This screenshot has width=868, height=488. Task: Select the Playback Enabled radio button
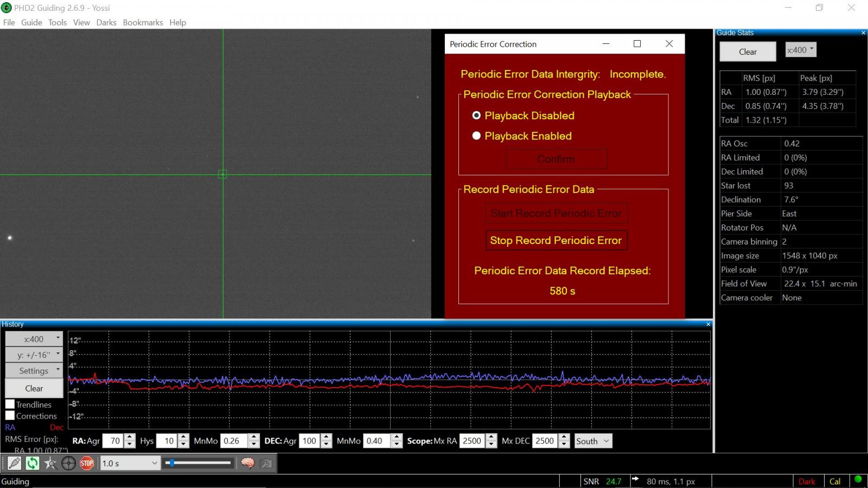click(x=476, y=136)
